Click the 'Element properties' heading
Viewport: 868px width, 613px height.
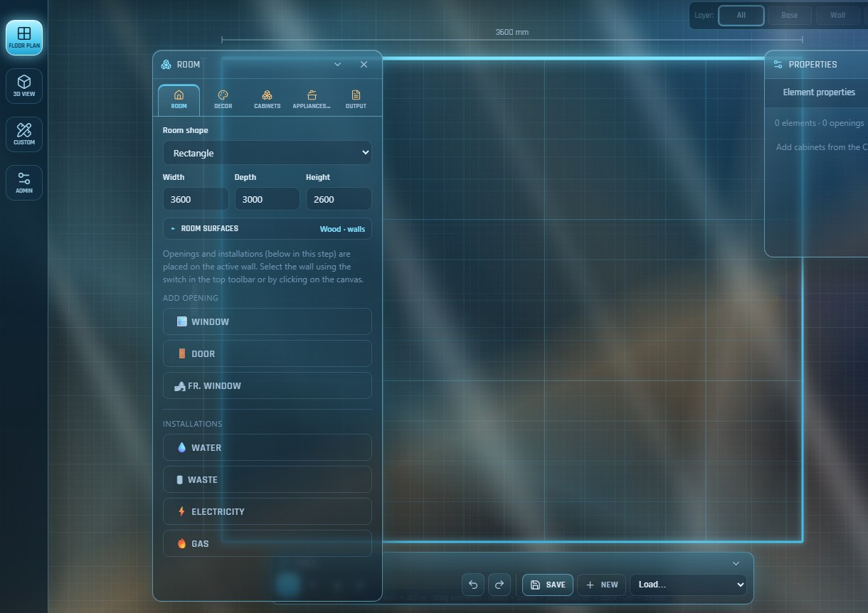click(819, 92)
